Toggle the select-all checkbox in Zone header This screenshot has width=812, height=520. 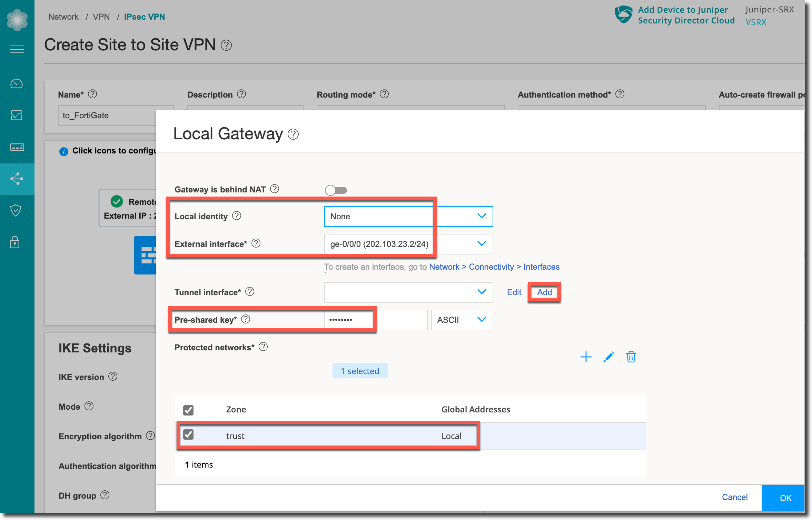pos(188,410)
